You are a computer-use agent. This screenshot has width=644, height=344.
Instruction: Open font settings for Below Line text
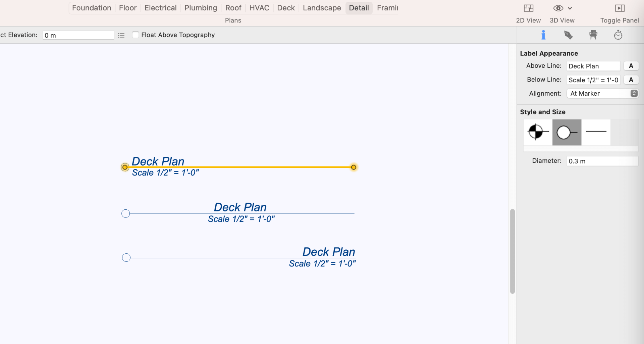631,80
